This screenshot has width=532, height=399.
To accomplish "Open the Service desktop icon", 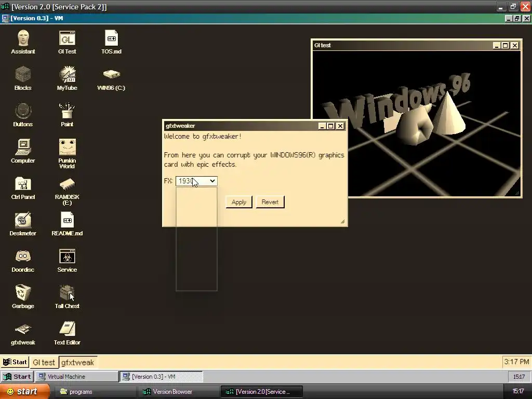I will [67, 261].
